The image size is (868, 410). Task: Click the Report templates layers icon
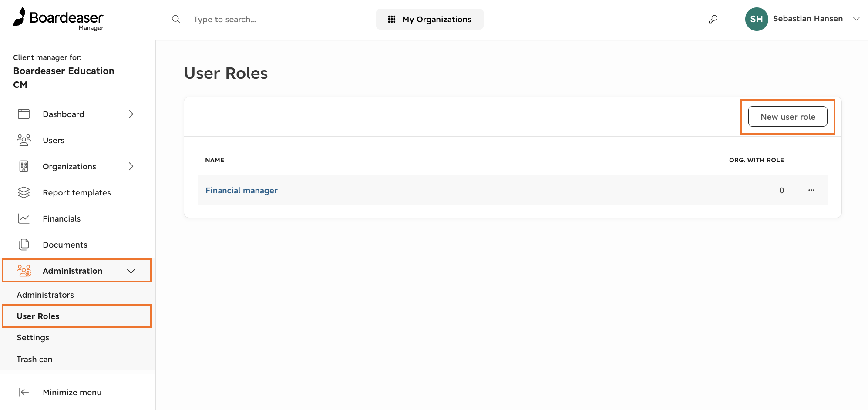coord(24,192)
